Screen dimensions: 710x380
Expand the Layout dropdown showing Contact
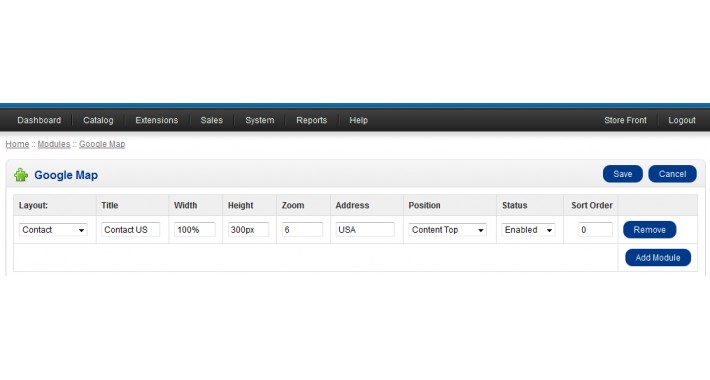(x=53, y=230)
